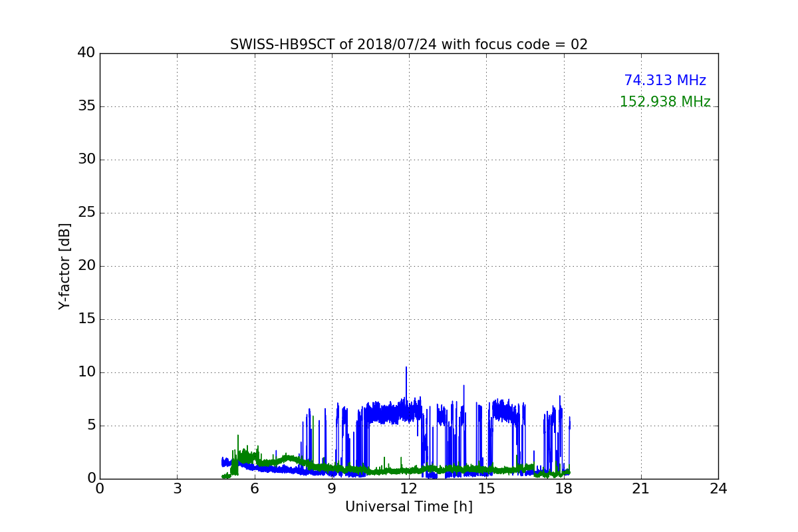Viewport: 798px width, 532px height.
Task: Click the y-axis tick label 25
Action: pos(86,213)
